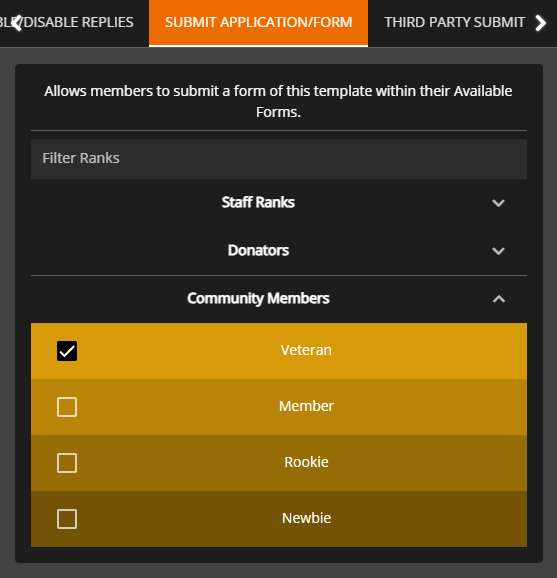Choose the Rookie rank row
Viewport: 557px width, 578px height.
point(279,463)
